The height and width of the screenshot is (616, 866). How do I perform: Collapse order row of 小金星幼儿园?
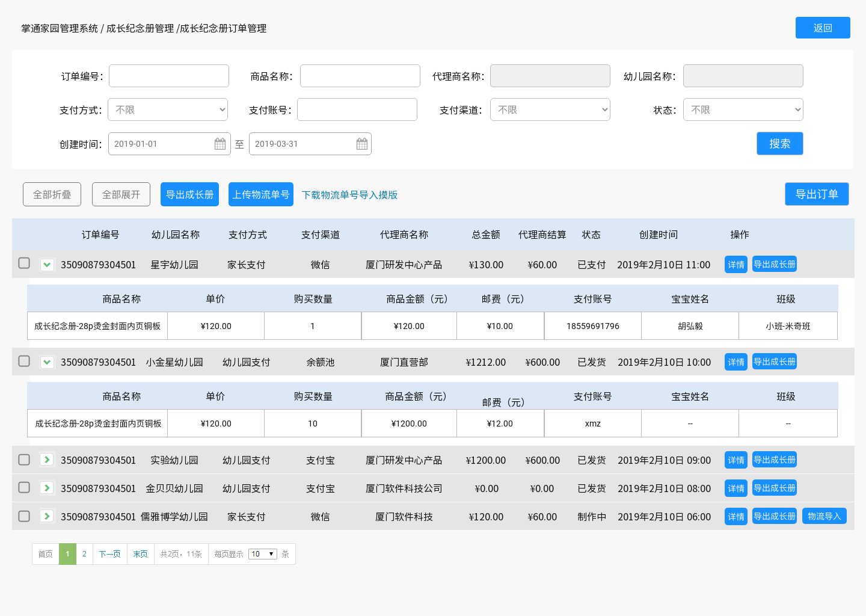click(47, 362)
